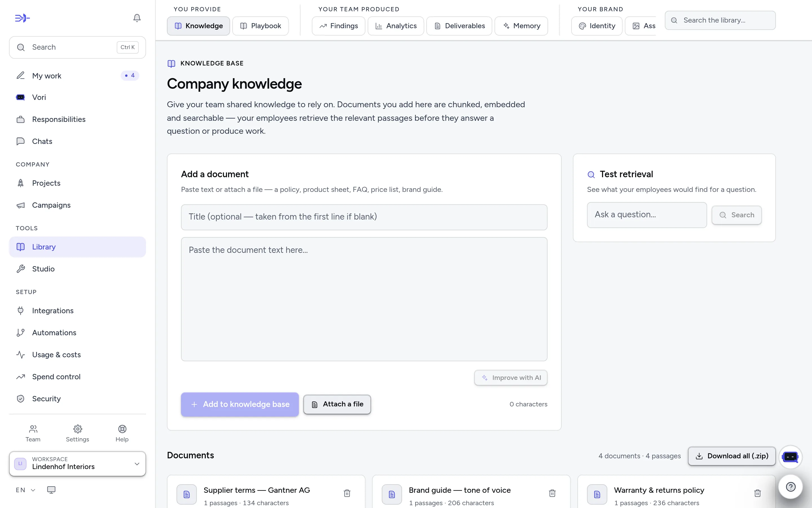Screen dimensions: 812x508
Task: Open the Findings tab
Action: point(339,26)
